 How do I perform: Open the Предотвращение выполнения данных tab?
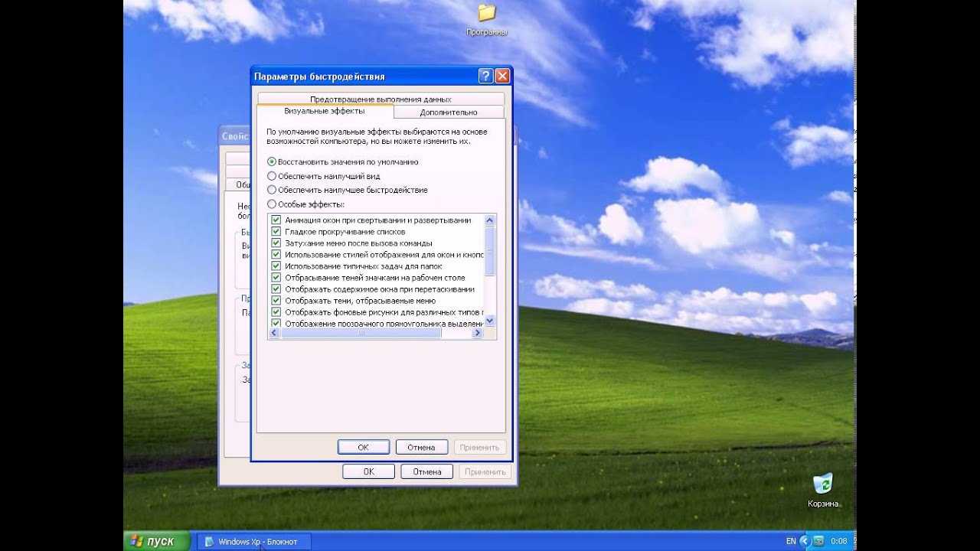381,99
